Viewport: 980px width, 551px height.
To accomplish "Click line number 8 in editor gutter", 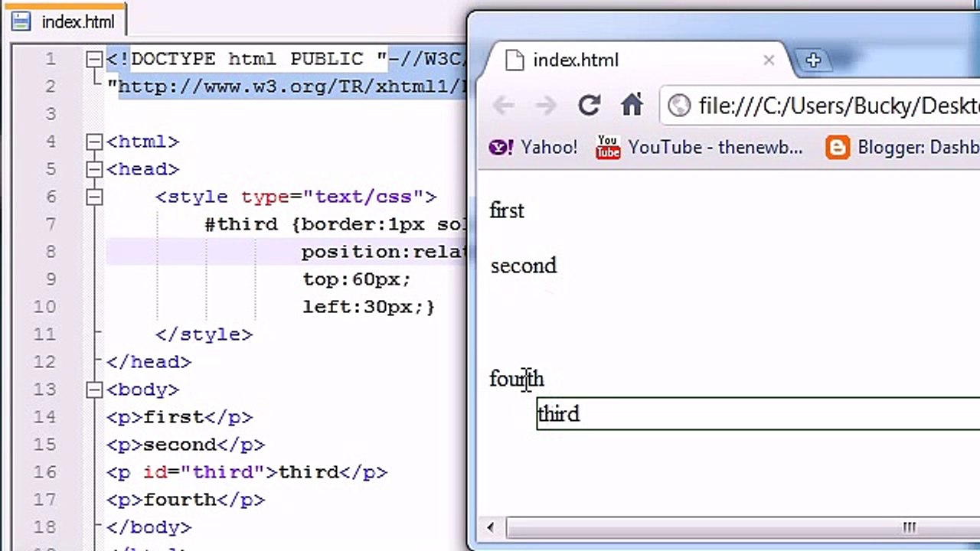I will click(x=51, y=252).
